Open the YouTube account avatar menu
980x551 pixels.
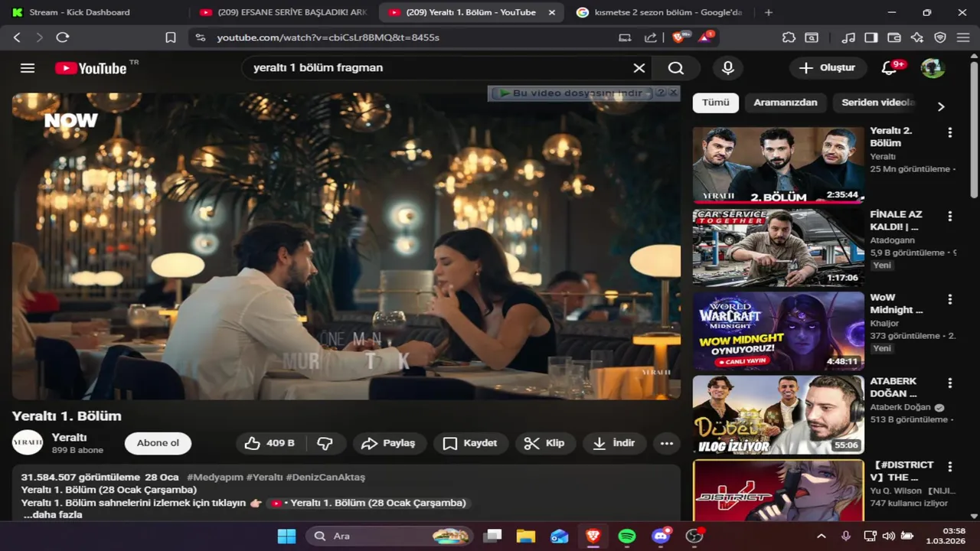[x=933, y=68]
